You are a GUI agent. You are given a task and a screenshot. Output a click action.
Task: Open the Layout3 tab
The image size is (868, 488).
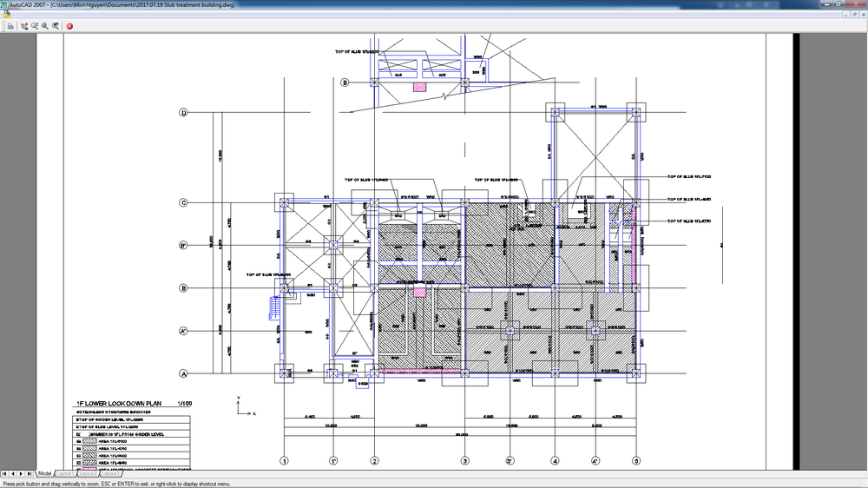[x=110, y=473]
